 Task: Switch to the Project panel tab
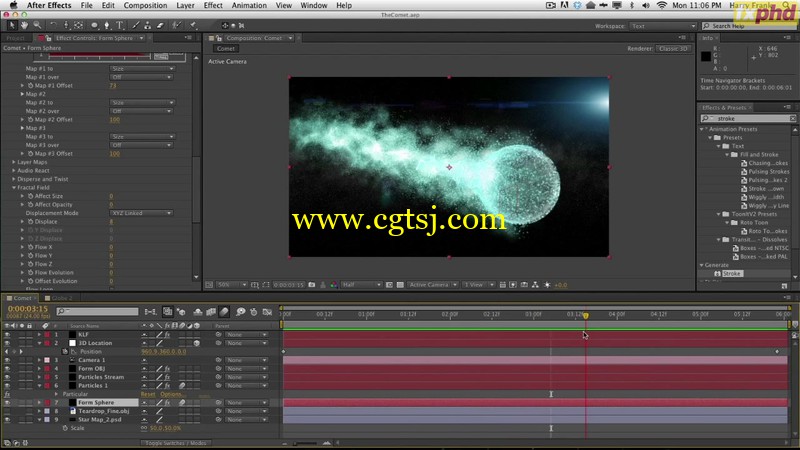15,38
